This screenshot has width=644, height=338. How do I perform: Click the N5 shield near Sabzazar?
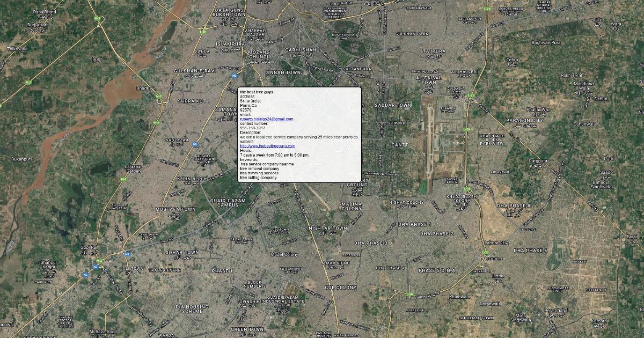click(195, 144)
